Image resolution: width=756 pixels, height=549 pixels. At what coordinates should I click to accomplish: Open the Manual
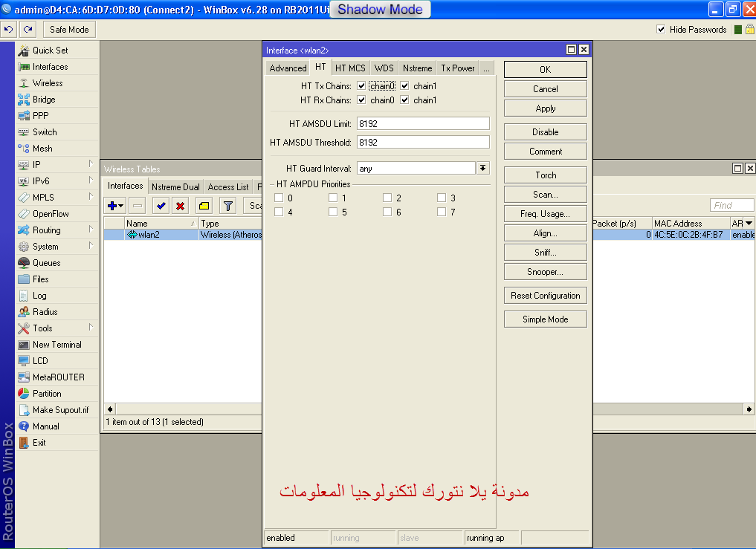coord(46,426)
